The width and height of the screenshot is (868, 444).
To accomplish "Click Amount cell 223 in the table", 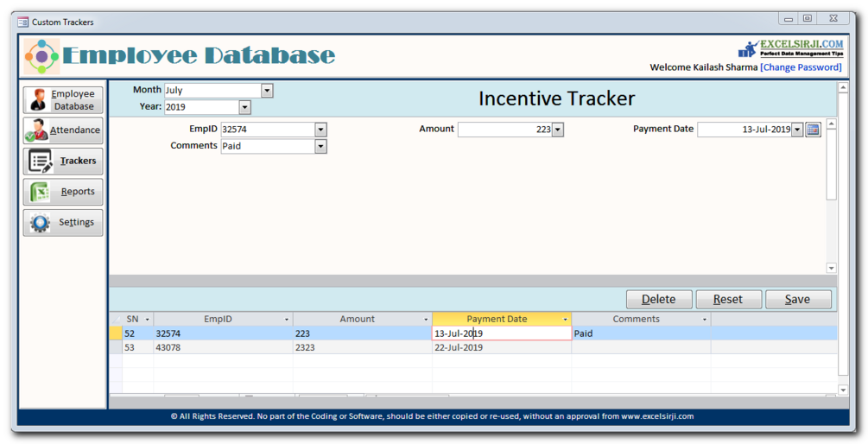I will click(363, 333).
